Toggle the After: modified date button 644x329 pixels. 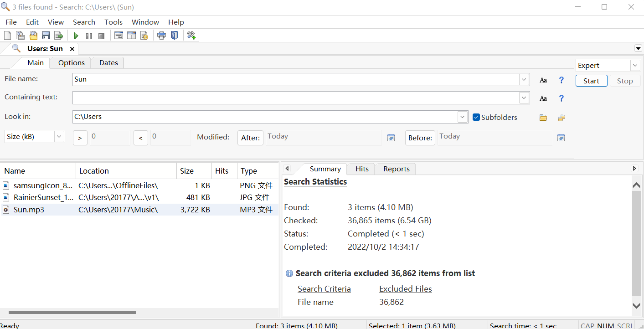(250, 138)
